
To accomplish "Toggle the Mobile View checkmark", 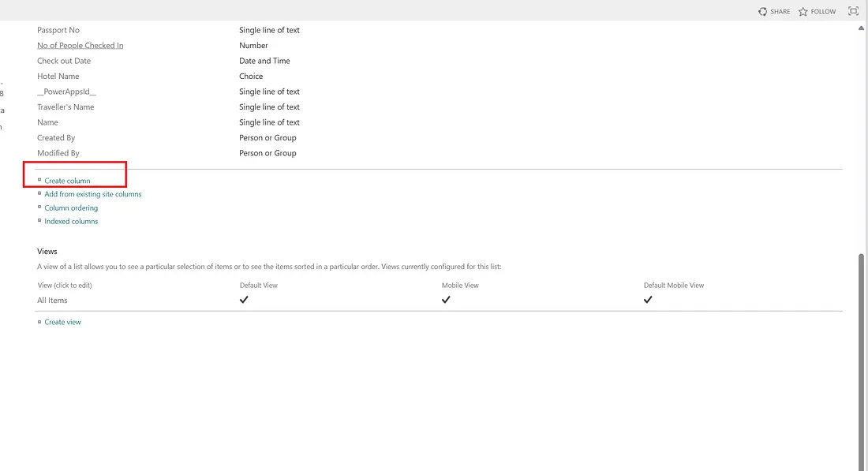I will click(x=447, y=300).
